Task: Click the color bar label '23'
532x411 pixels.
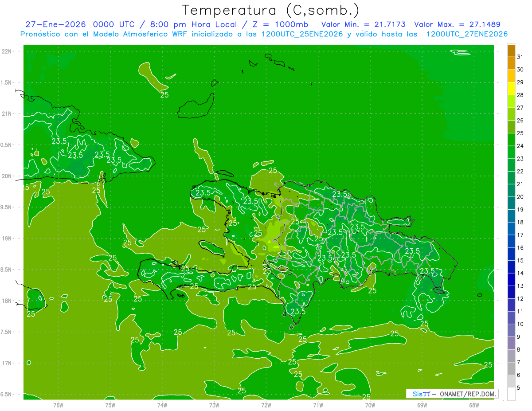Action: (x=520, y=159)
